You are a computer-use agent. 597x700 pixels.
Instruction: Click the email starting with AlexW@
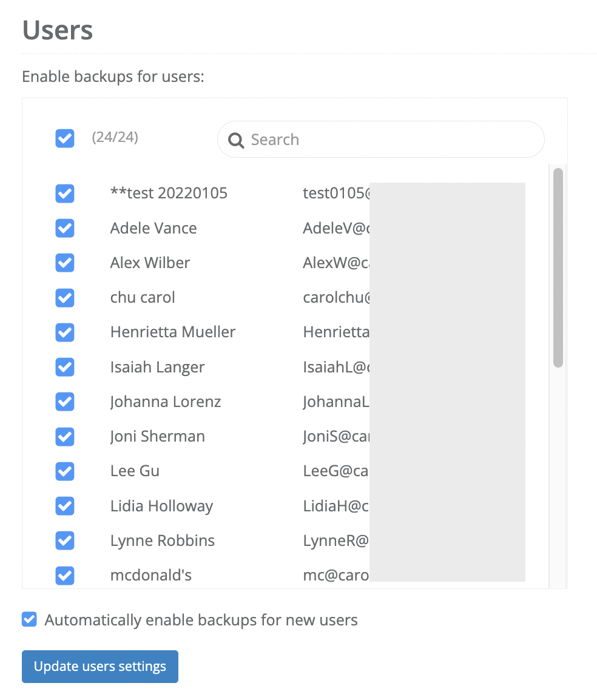[x=336, y=263]
